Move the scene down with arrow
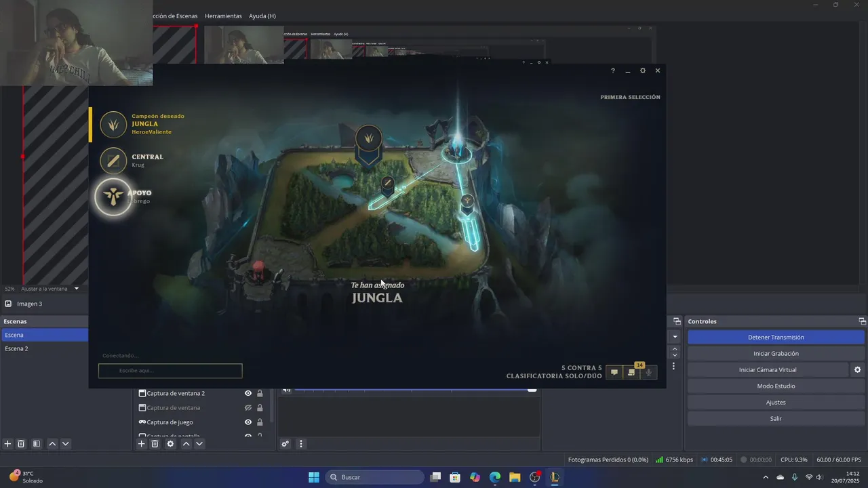This screenshot has height=488, width=868. tap(65, 444)
